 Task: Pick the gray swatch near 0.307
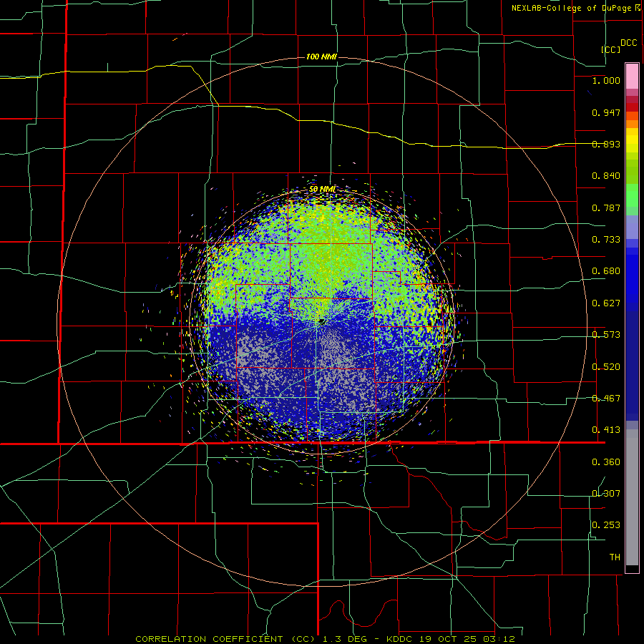[x=632, y=497]
